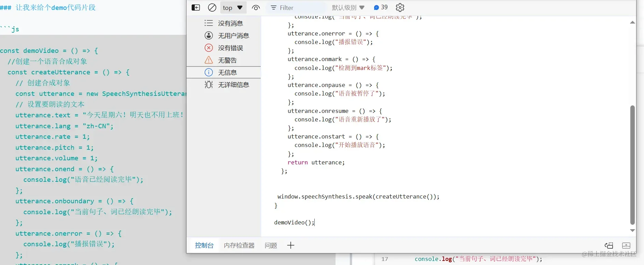Click line 17 in the background code block

(478, 259)
